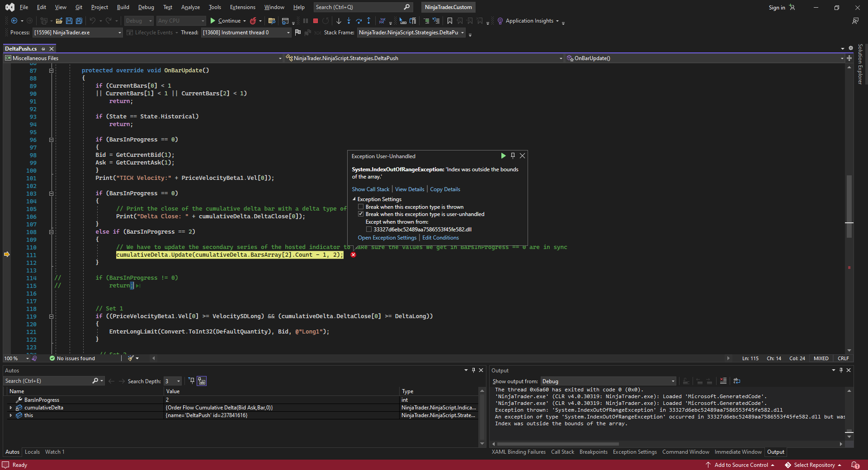
Task: Click the Stop Debugging red square
Action: tap(316, 21)
